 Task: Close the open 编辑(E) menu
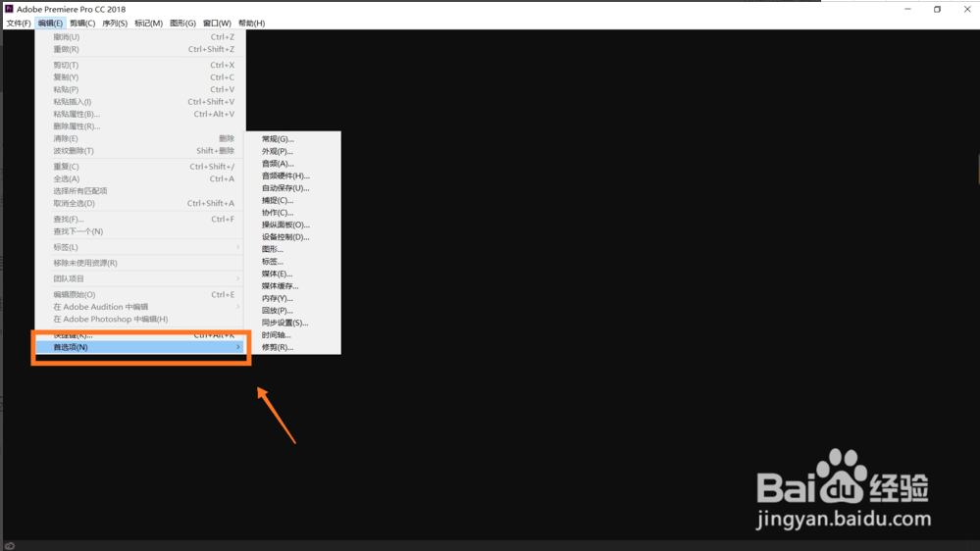point(50,24)
